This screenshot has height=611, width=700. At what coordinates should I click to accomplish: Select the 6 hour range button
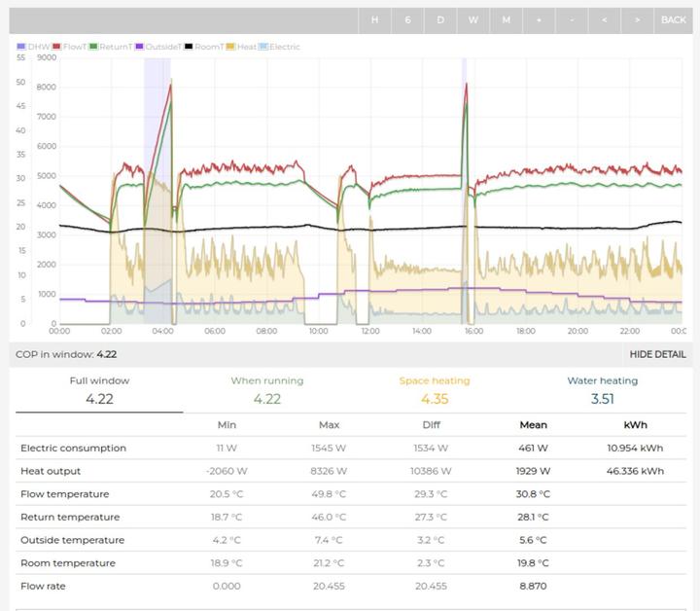(x=407, y=19)
